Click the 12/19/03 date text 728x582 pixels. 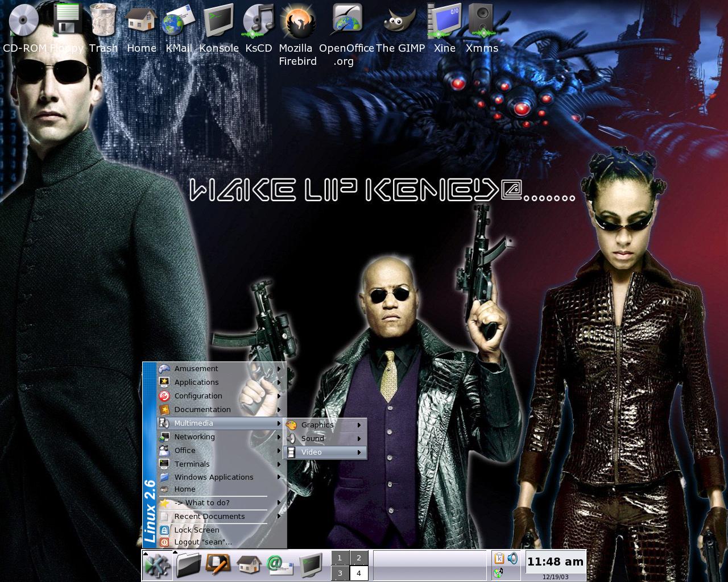[x=556, y=576]
